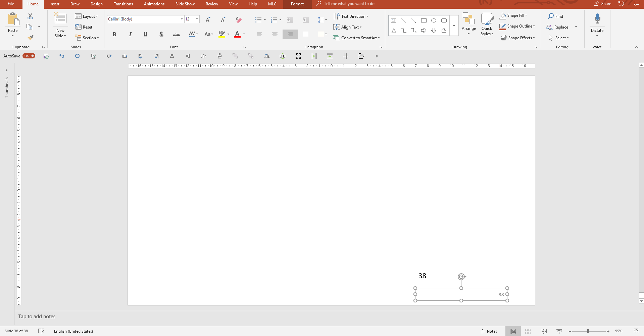644x336 pixels.
Task: Click the Redo icon in quick access toolbar
Action: click(78, 56)
